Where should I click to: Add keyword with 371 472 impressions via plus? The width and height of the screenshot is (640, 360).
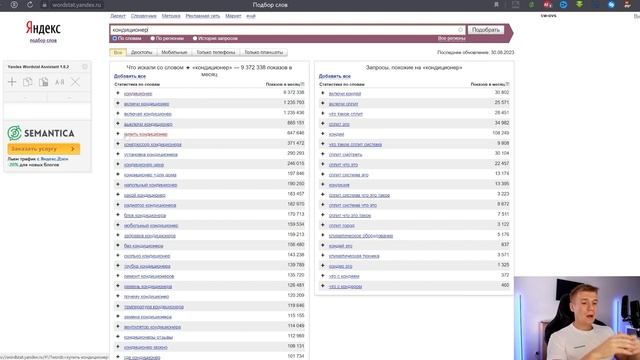point(118,144)
